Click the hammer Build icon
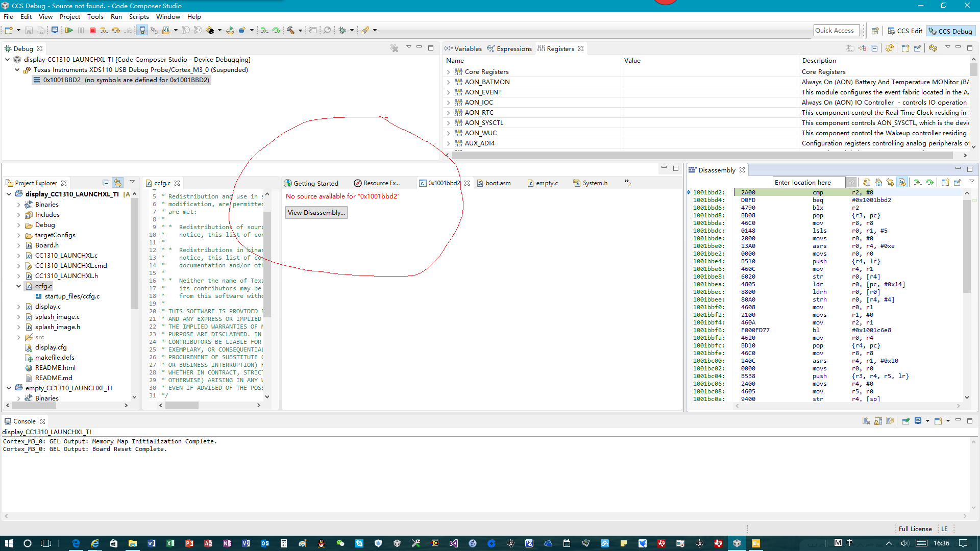Image resolution: width=980 pixels, height=551 pixels. click(290, 31)
